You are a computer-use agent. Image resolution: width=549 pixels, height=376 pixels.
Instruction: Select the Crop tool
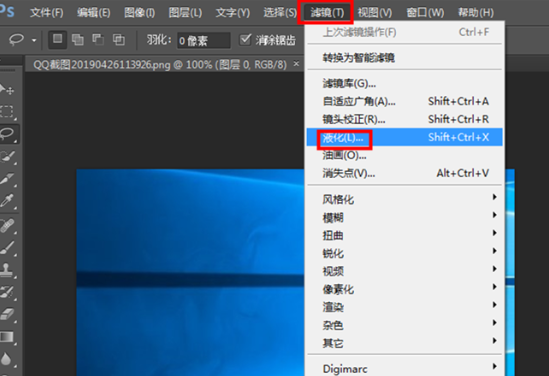click(x=7, y=179)
